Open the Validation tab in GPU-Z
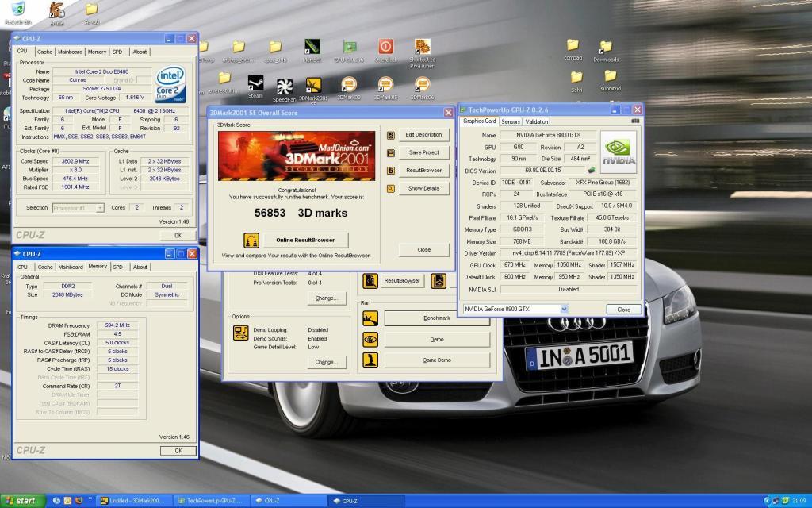This screenshot has width=812, height=508. (537, 121)
